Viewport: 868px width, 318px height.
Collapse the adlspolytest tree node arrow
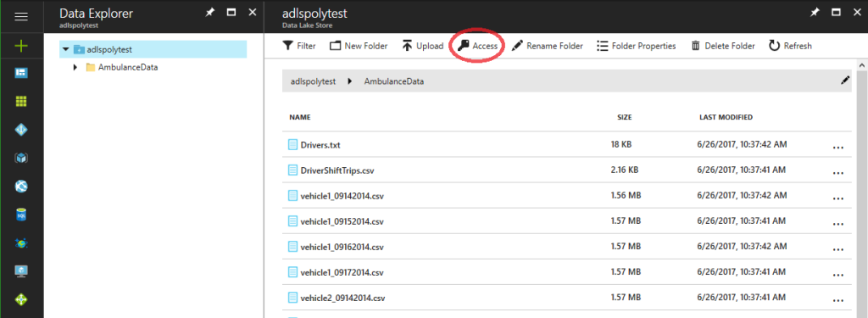pos(66,49)
